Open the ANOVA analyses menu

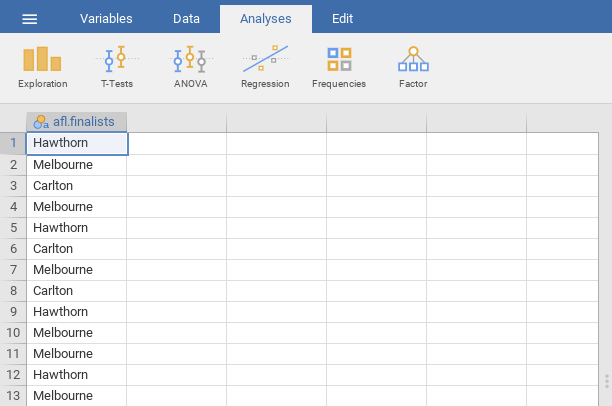190,67
